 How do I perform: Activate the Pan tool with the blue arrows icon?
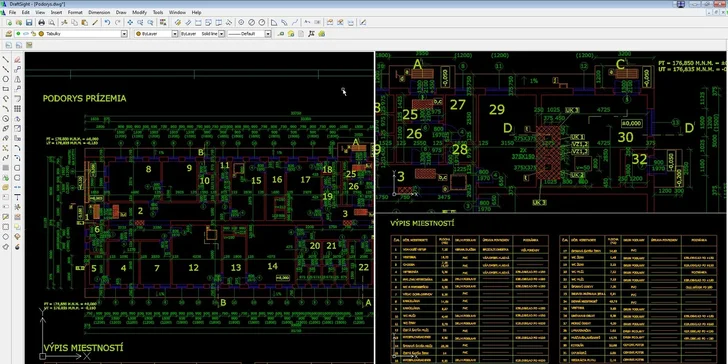pyautogui.click(x=130, y=22)
